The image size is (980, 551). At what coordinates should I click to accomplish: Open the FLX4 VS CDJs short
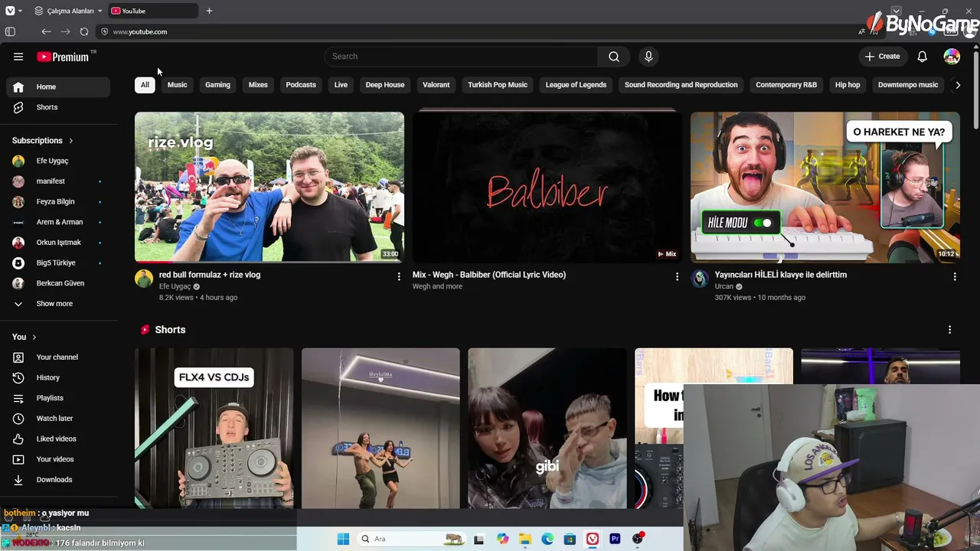click(214, 429)
